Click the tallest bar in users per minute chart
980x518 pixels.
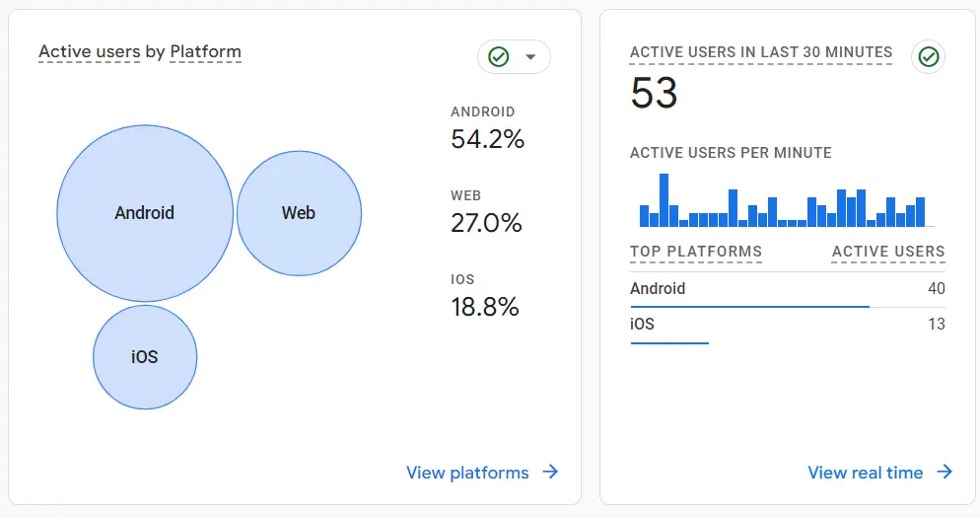pos(664,200)
